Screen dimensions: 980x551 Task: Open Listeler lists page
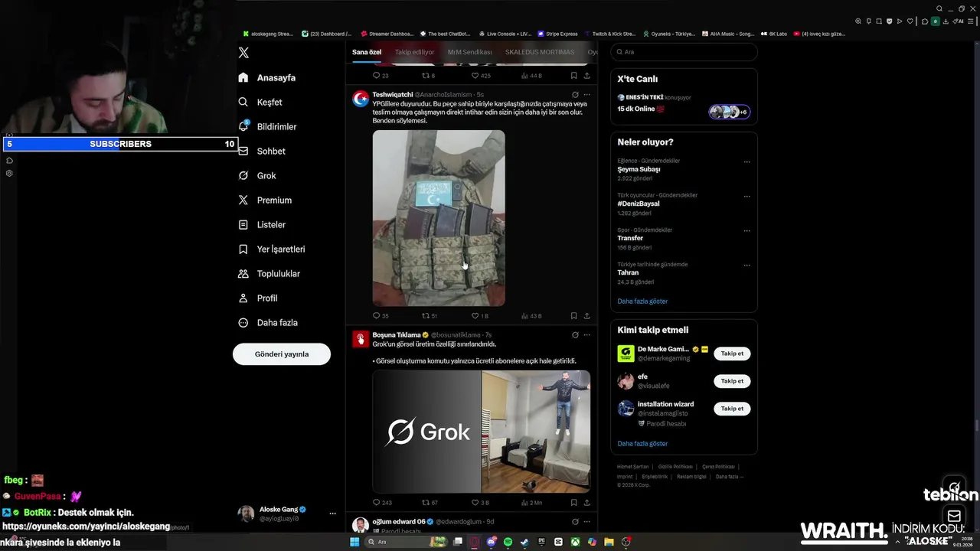[x=262, y=224]
